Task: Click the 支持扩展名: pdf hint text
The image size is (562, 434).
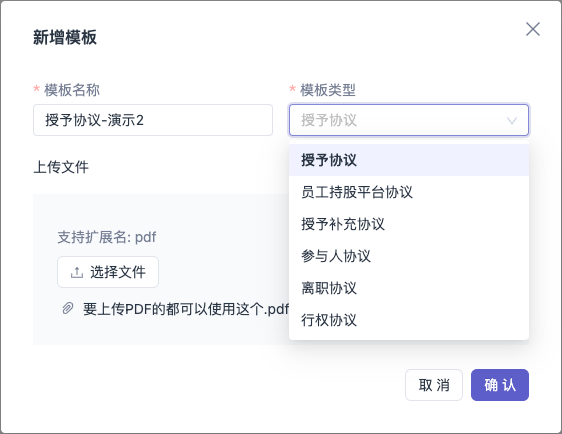Action: [x=107, y=237]
